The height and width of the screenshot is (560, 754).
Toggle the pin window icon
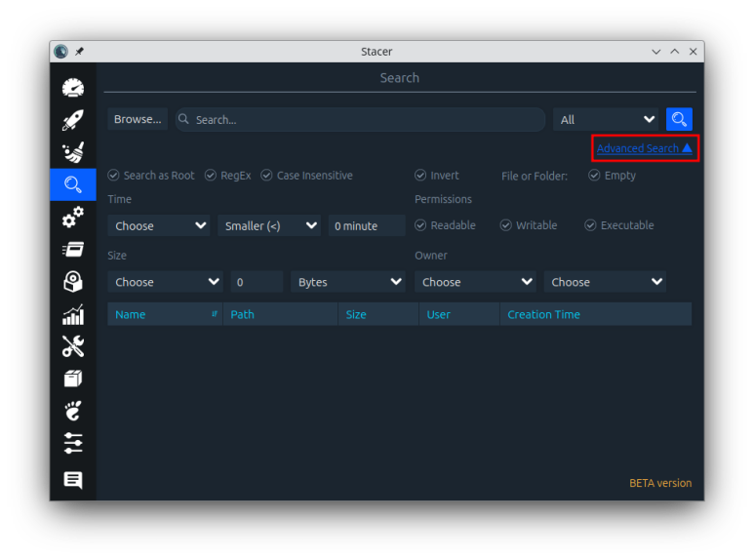79,52
